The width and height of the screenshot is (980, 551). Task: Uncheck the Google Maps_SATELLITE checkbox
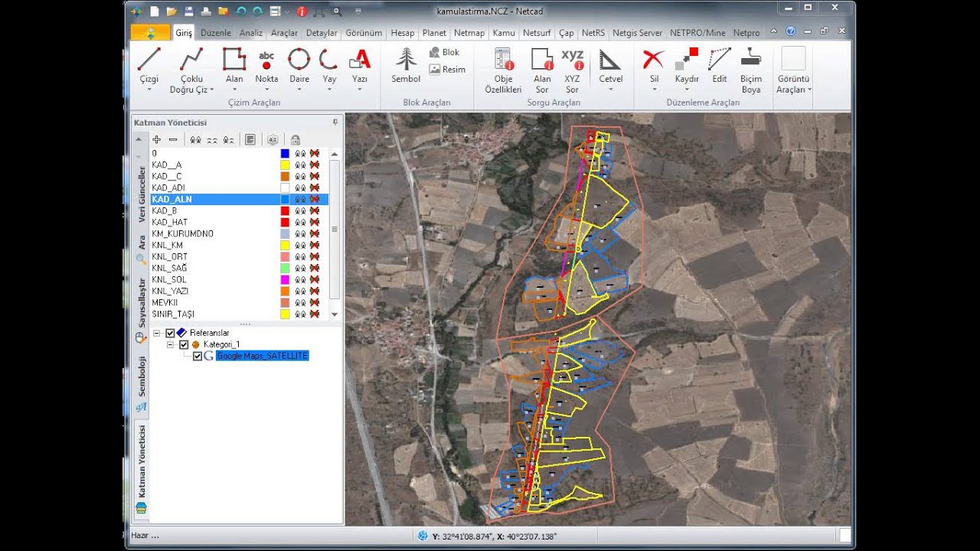(x=198, y=356)
